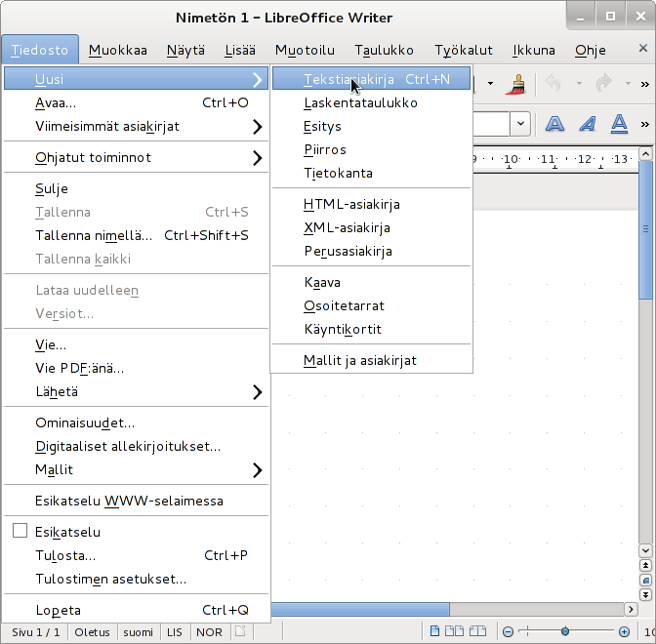Click the Format Paintbrush icon
Viewport: 656px width, 644px height.
[x=516, y=84]
